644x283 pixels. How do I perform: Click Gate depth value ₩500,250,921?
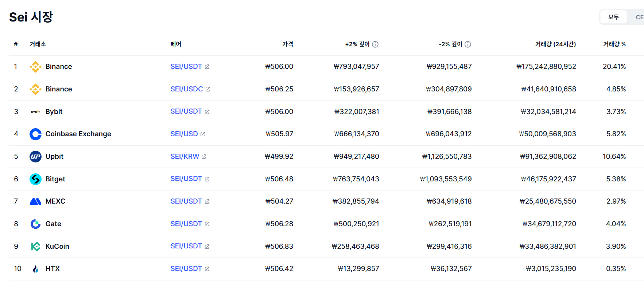(356, 224)
